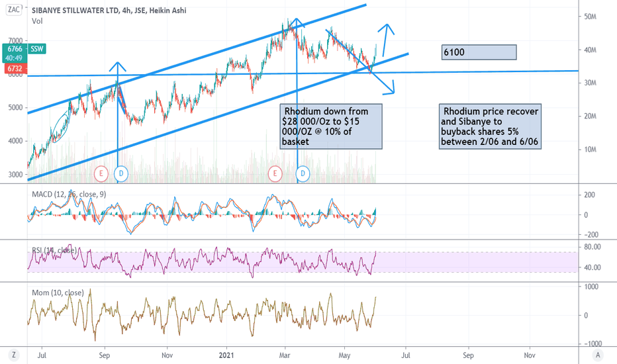Click the SSW symbol tag
The height and width of the screenshot is (364, 617).
pos(37,49)
